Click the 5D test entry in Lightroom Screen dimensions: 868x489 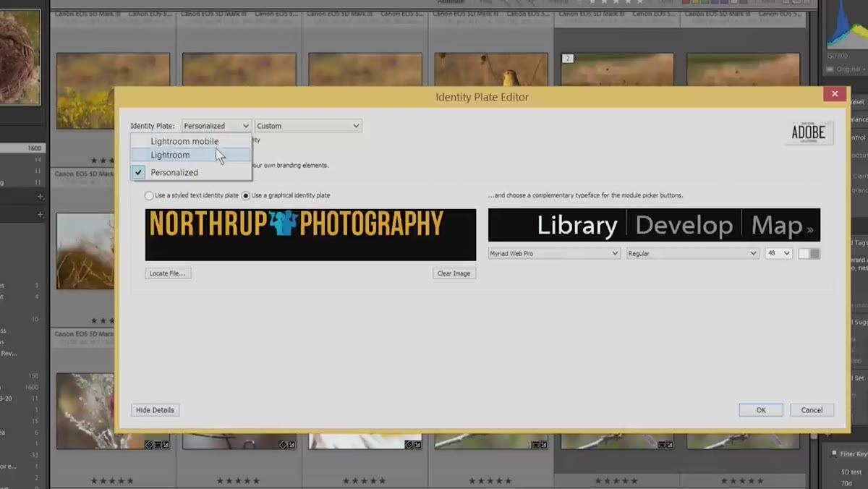(x=851, y=472)
